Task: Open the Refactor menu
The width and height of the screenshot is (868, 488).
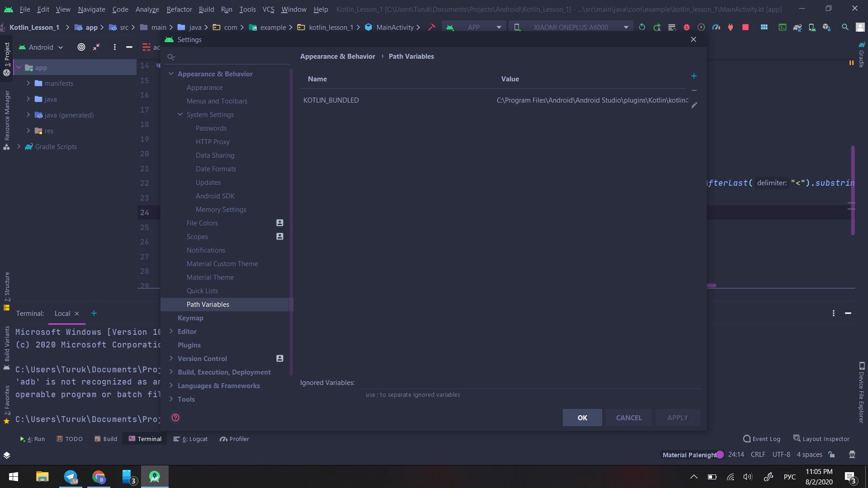Action: click(179, 9)
